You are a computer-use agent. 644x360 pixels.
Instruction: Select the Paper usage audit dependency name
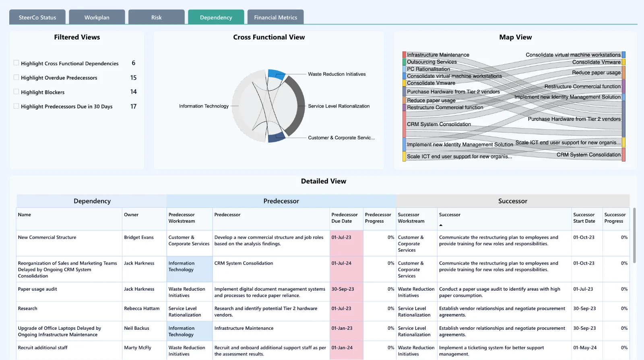coord(37,289)
